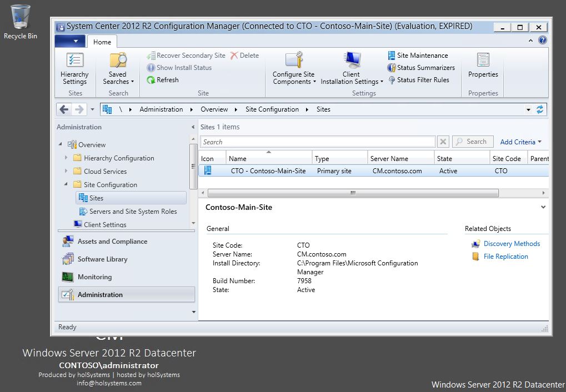
Task: Open Site Maintenance
Action: [x=418, y=56]
